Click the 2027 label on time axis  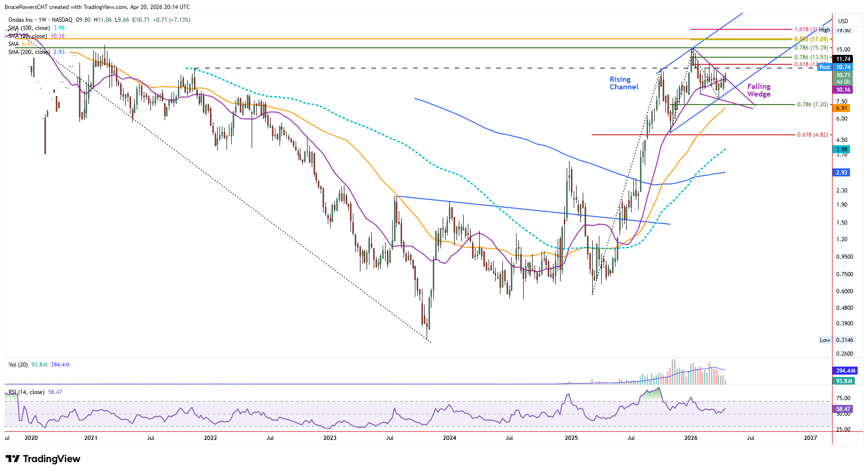coord(810,438)
